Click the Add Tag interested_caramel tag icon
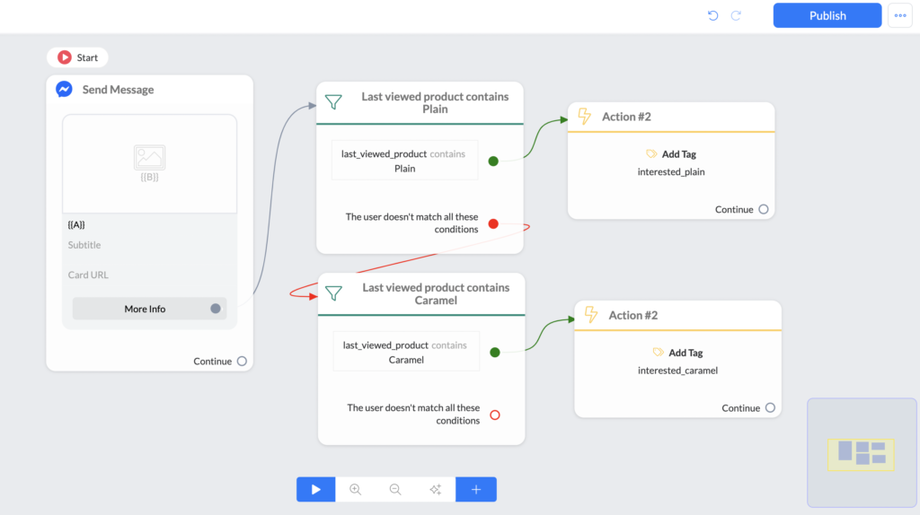Viewport: 920px width, 515px height. 658,352
